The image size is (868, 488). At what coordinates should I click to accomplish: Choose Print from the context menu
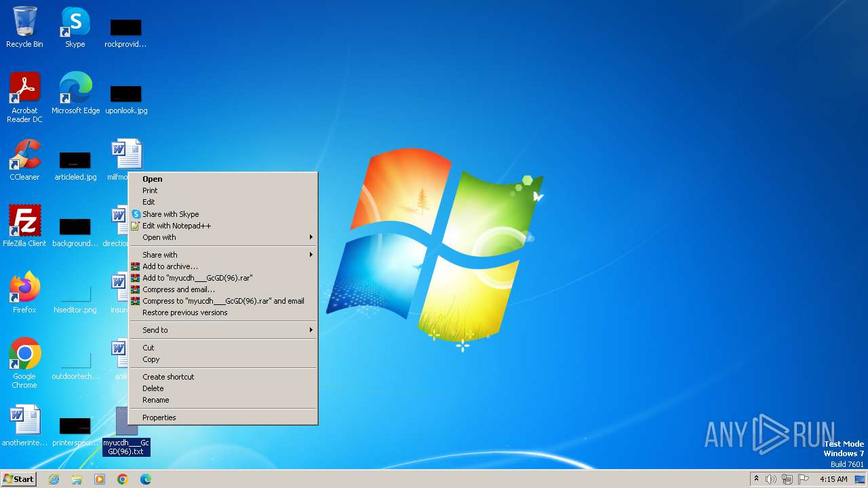[x=223, y=190]
